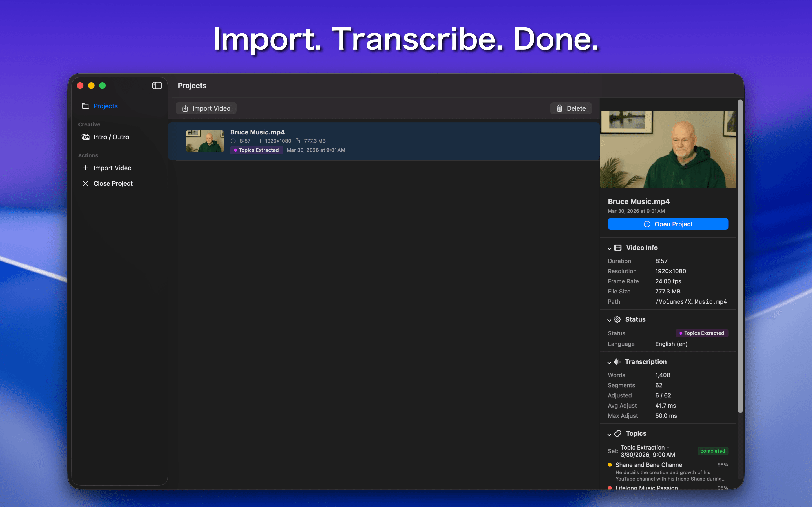Click the X icon beside Close Project
Image resolution: width=812 pixels, height=507 pixels.
pos(86,183)
